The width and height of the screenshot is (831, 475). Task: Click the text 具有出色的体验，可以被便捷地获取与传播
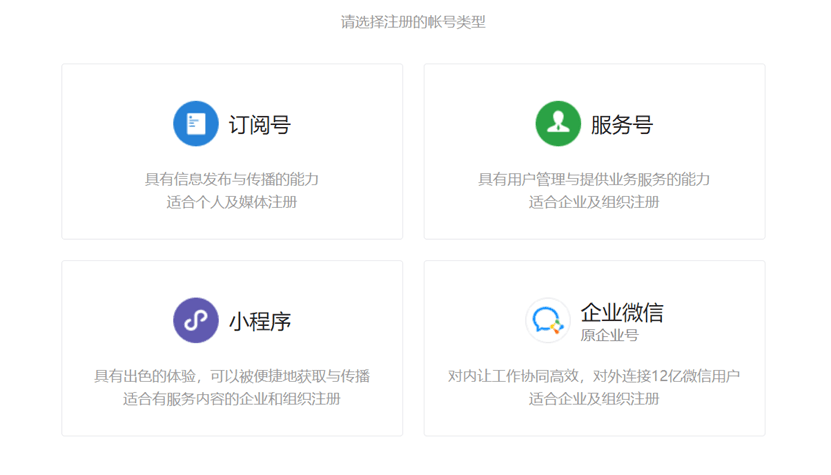pyautogui.click(x=232, y=376)
